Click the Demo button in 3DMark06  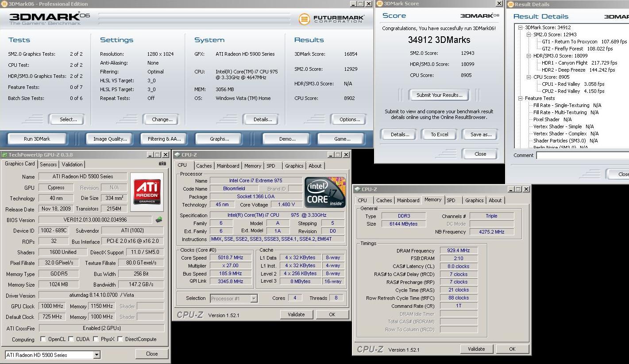287,139
